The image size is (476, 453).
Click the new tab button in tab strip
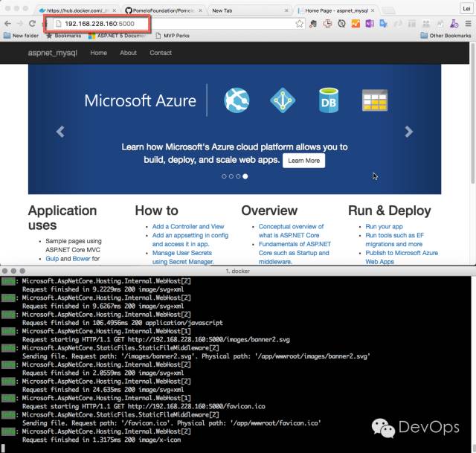tap(388, 10)
